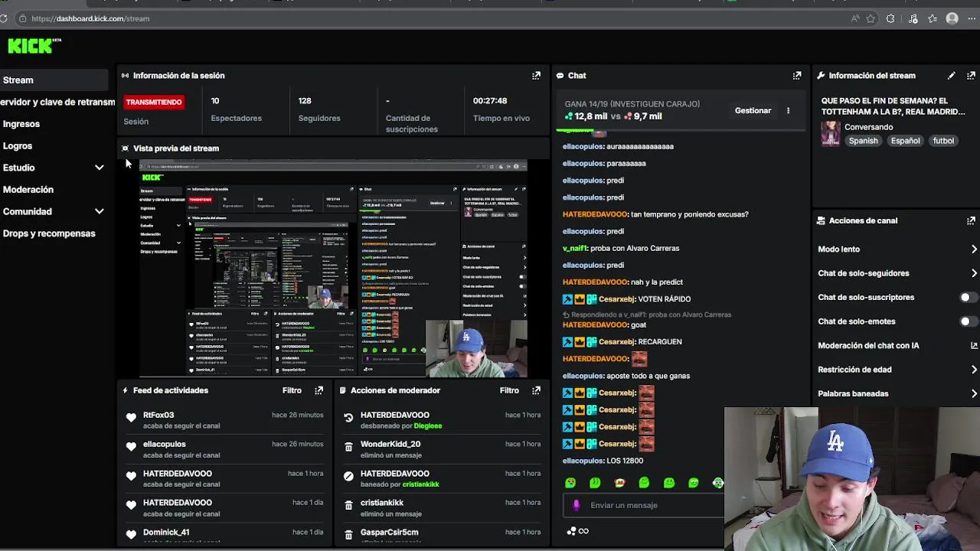Open Chat de solo-seguidores settings arrow
This screenshot has width=980, height=551.
tap(974, 273)
